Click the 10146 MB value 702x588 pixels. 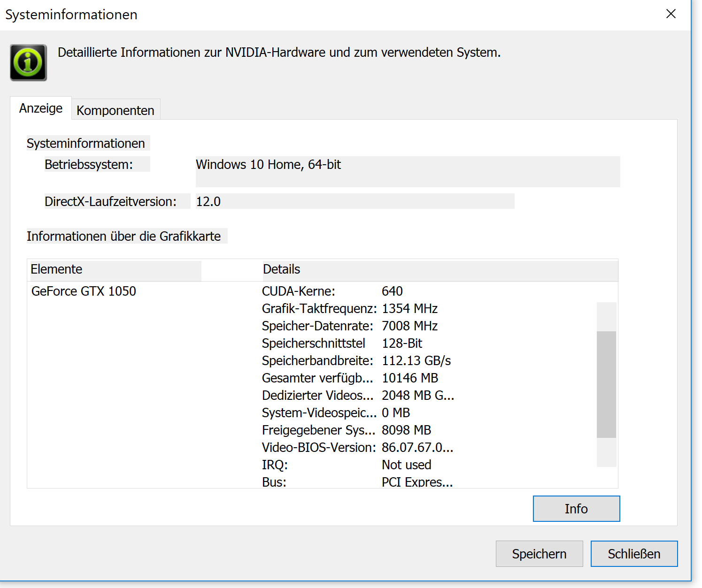tap(410, 378)
